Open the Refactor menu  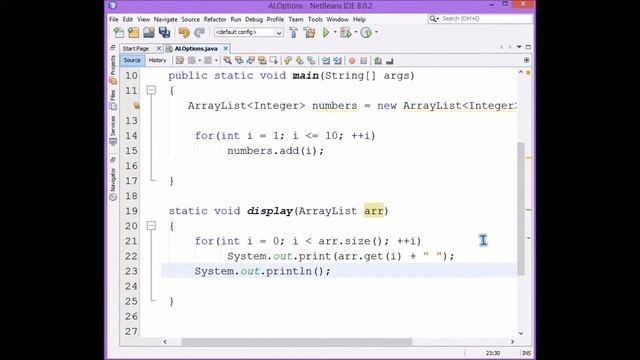point(215,19)
